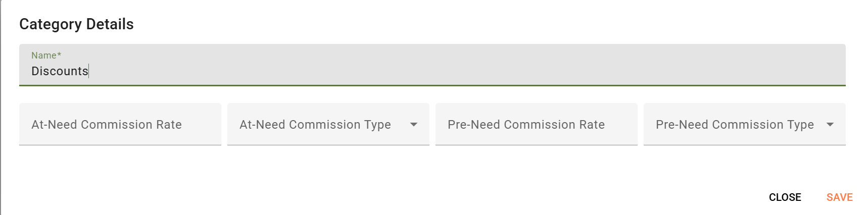This screenshot has width=868, height=215.
Task: Click the At-Need Commission Type dropdown arrow
Action: [414, 125]
